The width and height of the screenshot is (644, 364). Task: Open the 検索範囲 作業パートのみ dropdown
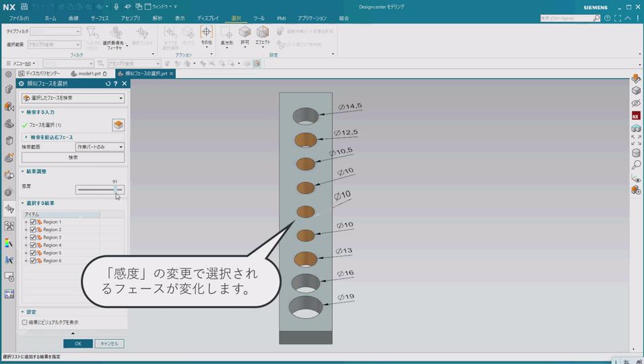[100, 147]
